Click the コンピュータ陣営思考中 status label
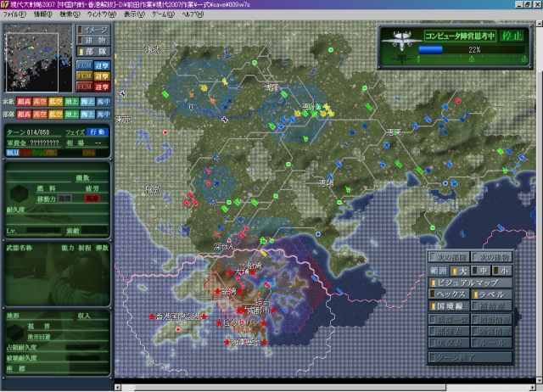 pos(460,36)
